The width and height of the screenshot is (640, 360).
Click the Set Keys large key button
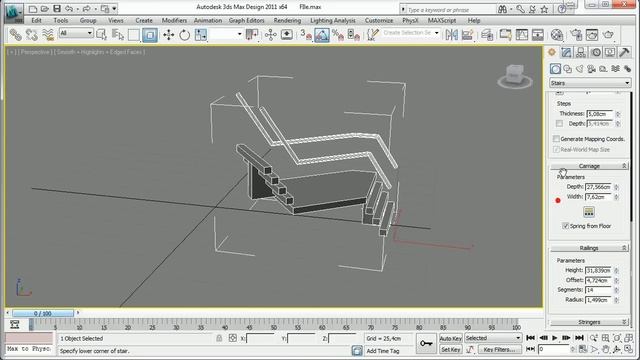pyautogui.click(x=426, y=344)
